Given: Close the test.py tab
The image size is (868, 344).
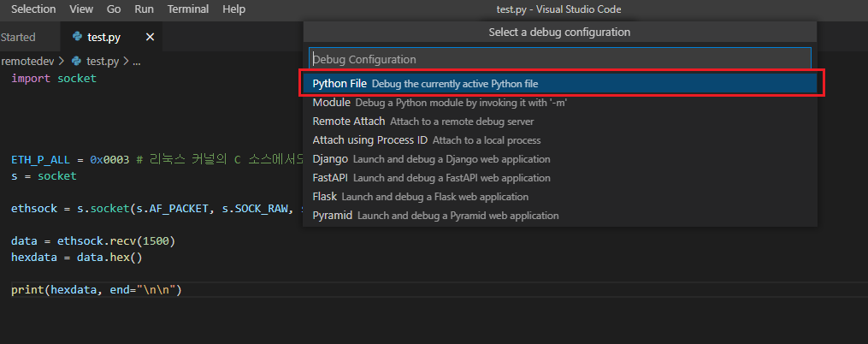Looking at the screenshot, I should (x=150, y=37).
